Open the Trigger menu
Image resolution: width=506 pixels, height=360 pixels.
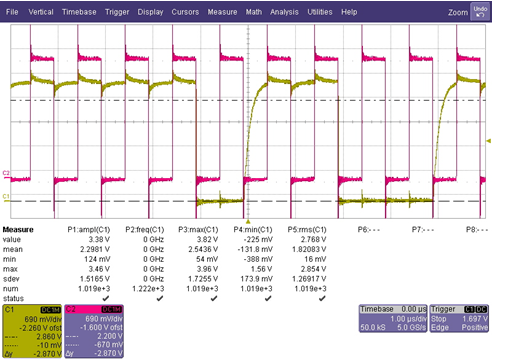tap(117, 12)
